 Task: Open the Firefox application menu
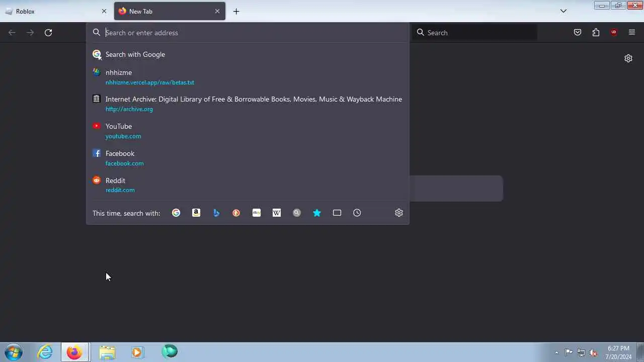(632, 32)
